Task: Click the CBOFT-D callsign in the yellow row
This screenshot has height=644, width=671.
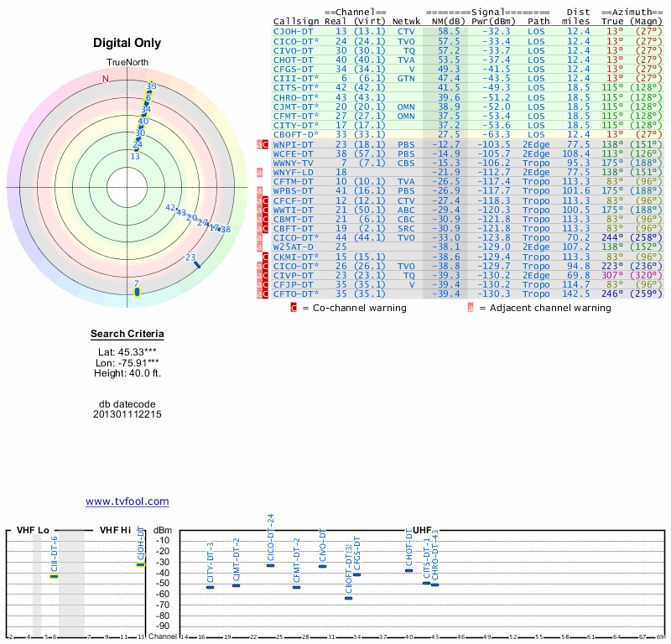Action: click(x=296, y=134)
